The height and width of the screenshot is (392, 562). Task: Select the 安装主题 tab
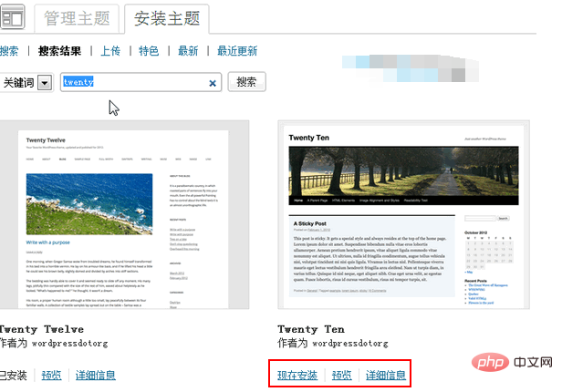pos(166,19)
